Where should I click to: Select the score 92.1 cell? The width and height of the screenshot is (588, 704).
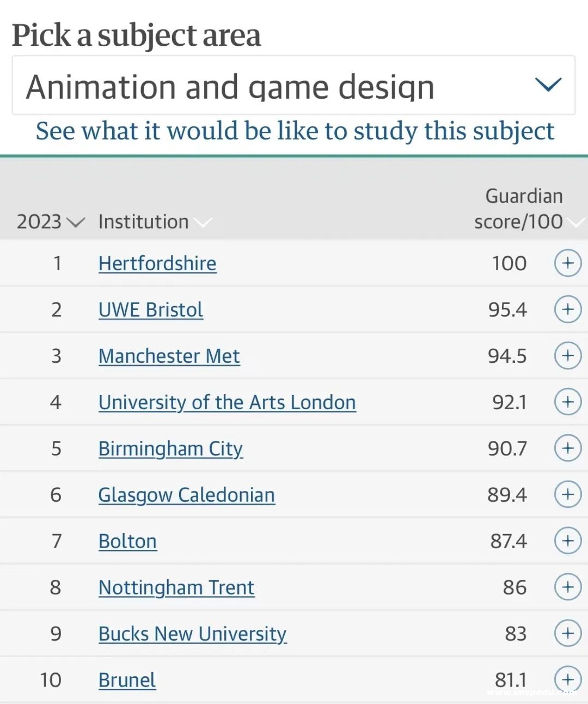[x=510, y=403]
